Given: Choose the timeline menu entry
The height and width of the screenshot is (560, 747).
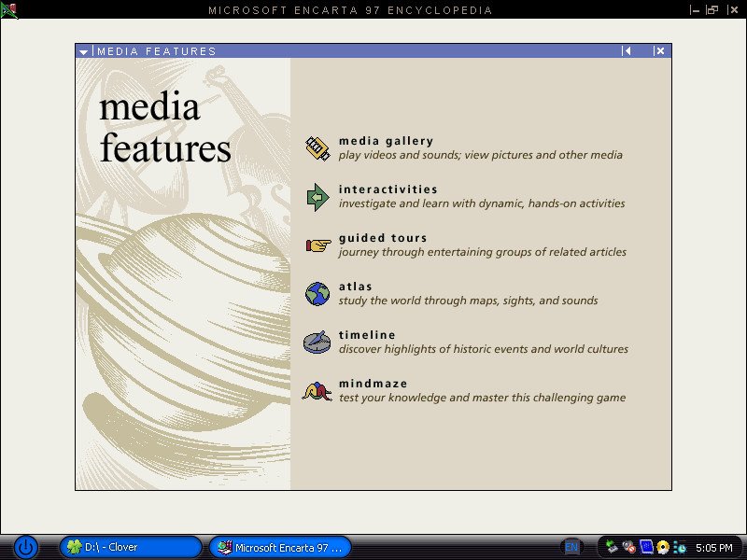Looking at the screenshot, I should (x=367, y=335).
